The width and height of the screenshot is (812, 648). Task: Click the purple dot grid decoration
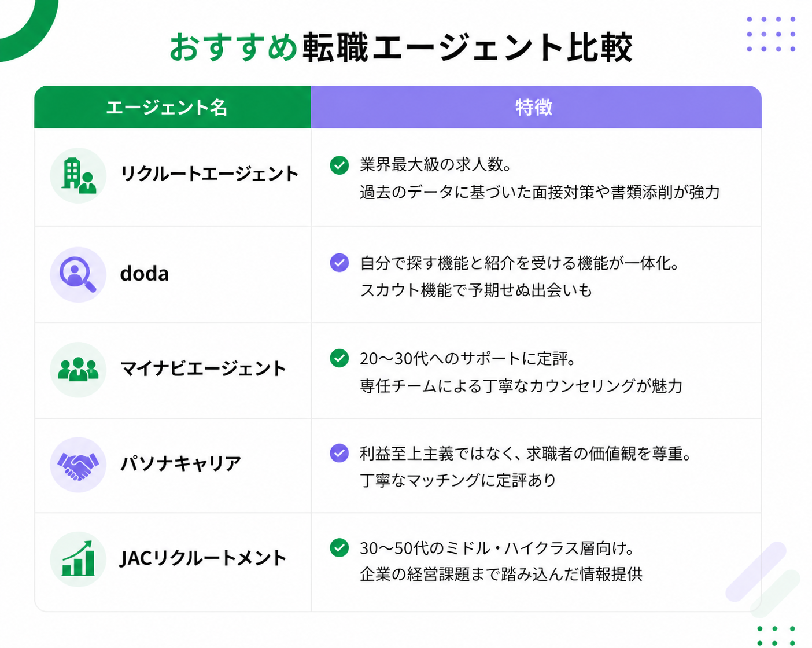[771, 34]
